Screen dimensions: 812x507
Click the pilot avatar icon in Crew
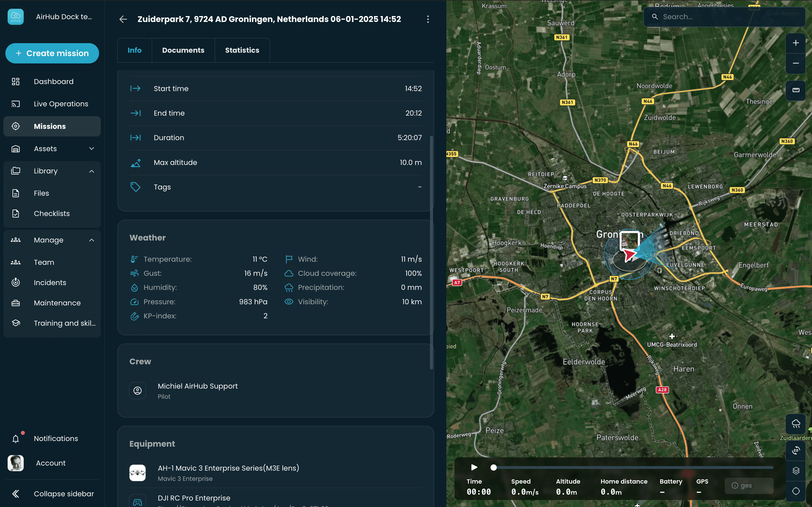pos(137,391)
